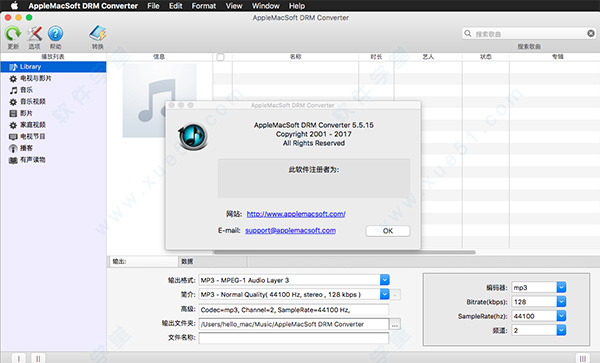Screen dimensions: 600x363
Task: Select the 播客 sidebar item
Action: (54, 148)
